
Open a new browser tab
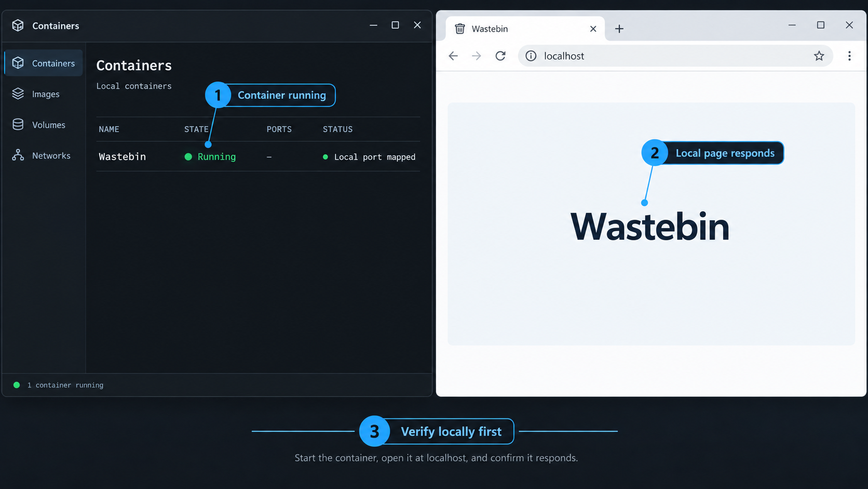pos(619,29)
